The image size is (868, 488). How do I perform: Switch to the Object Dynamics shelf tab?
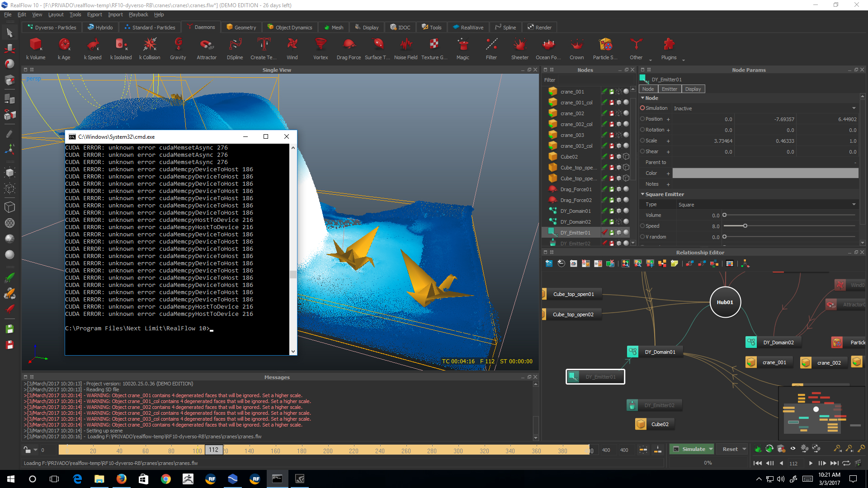[290, 27]
